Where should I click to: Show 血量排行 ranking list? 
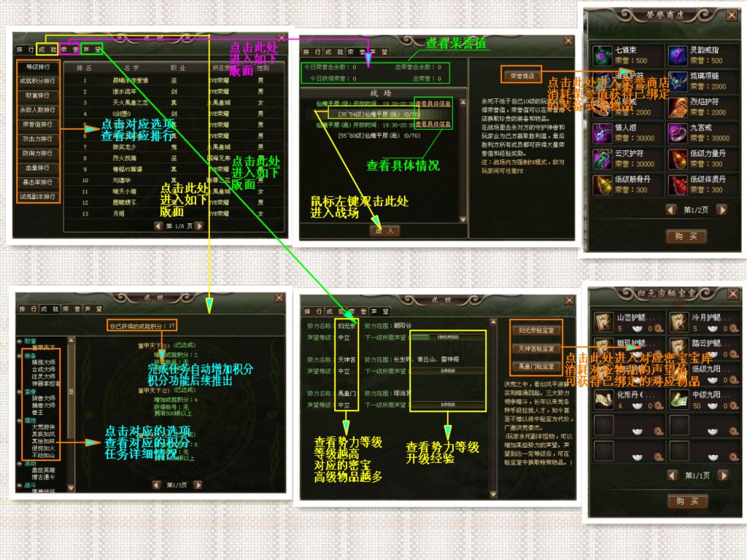(38, 168)
